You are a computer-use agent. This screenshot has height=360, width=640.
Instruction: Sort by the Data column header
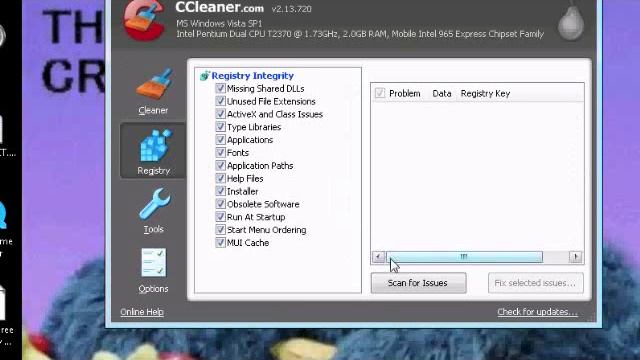442,93
